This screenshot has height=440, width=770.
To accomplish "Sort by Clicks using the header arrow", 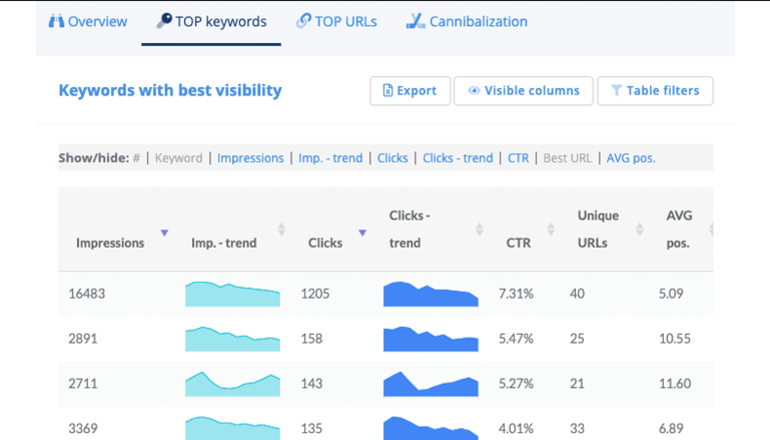I will [x=362, y=233].
